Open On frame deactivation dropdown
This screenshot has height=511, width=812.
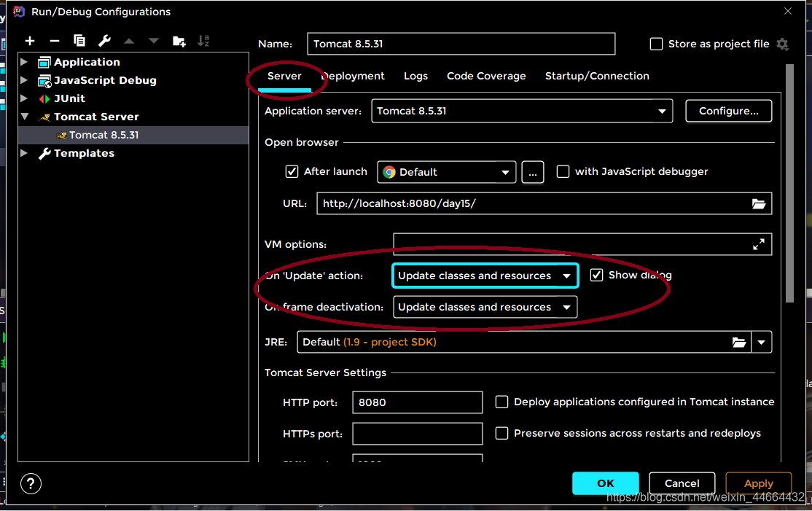coord(485,307)
